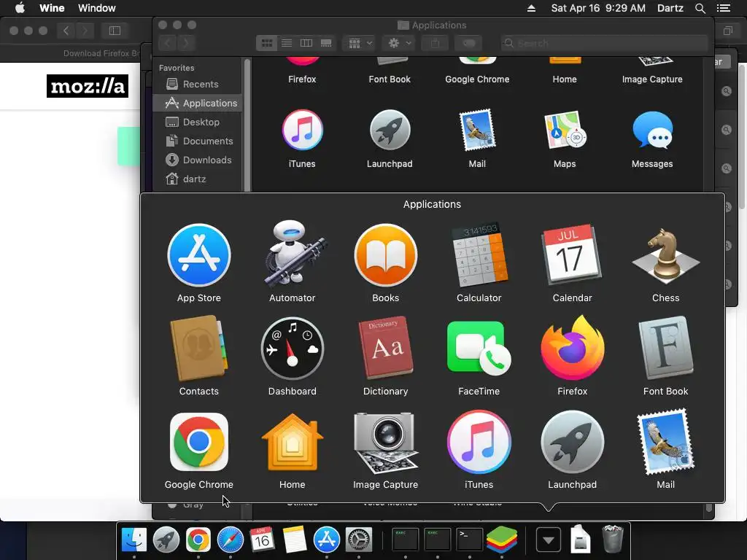Launch Google Chrome from the Applications stack
The image size is (747, 560).
pyautogui.click(x=199, y=442)
